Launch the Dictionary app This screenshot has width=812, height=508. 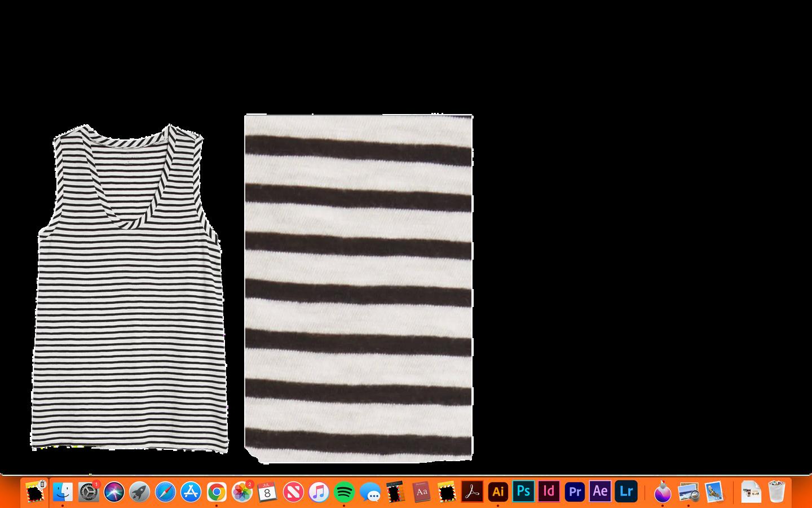pyautogui.click(x=421, y=492)
